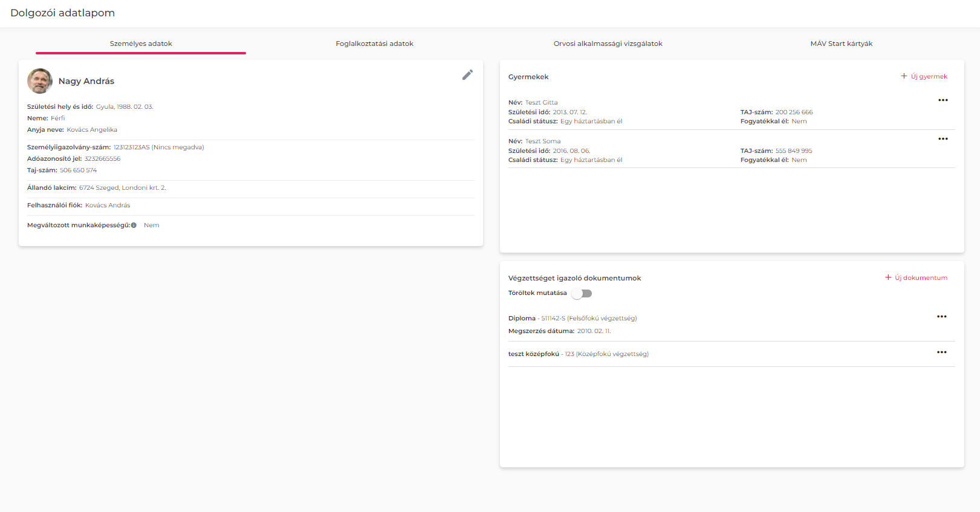Click the pencil edit icon for Nagy András
The width and height of the screenshot is (980, 512).
point(467,75)
